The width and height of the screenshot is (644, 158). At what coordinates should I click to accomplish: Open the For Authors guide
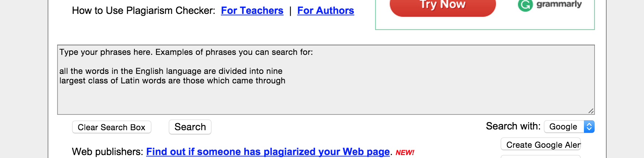tap(326, 11)
